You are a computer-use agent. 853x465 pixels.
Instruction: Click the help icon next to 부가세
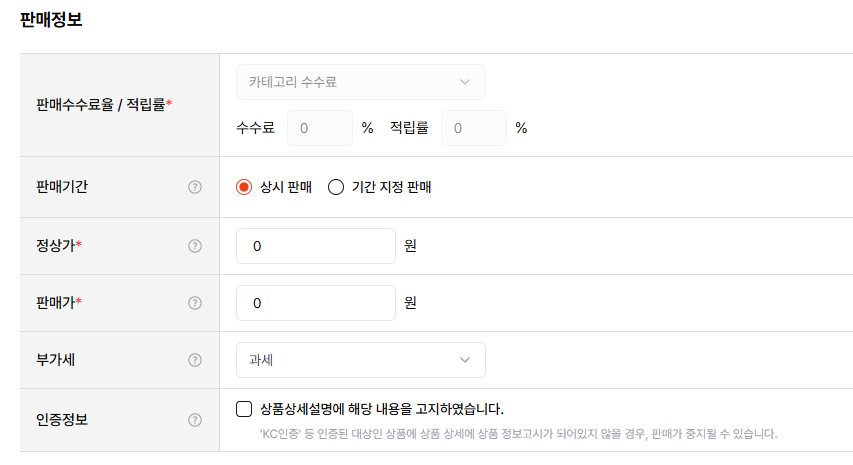(x=195, y=360)
